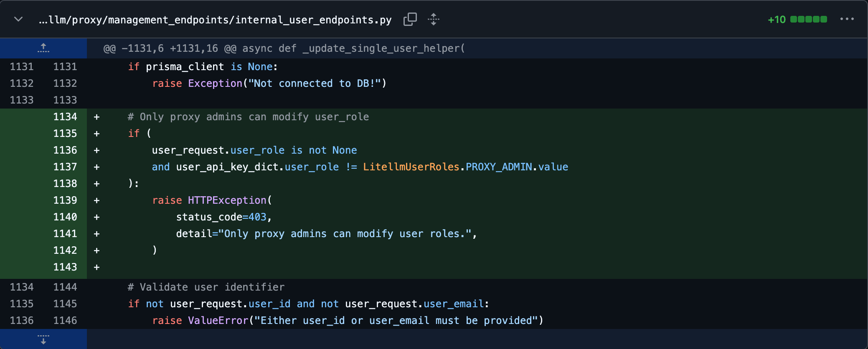Click the ValueError text on line 1146
The image size is (868, 349).
click(x=218, y=321)
